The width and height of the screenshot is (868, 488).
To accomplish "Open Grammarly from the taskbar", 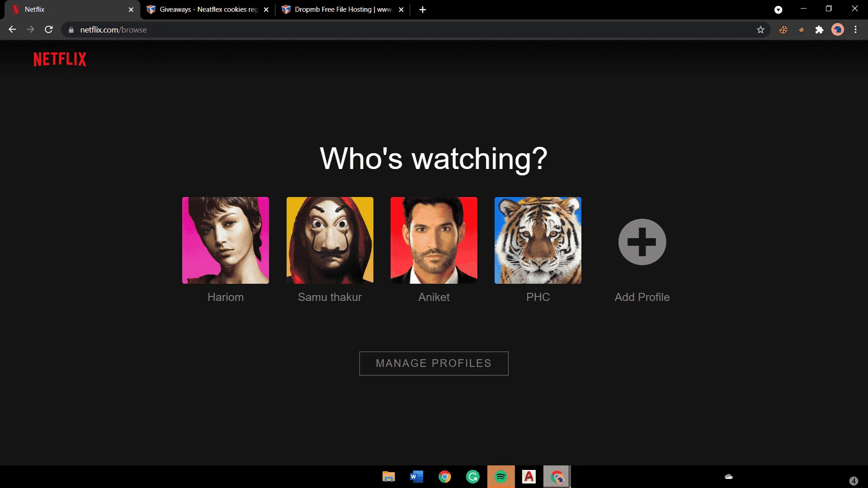I will click(473, 477).
